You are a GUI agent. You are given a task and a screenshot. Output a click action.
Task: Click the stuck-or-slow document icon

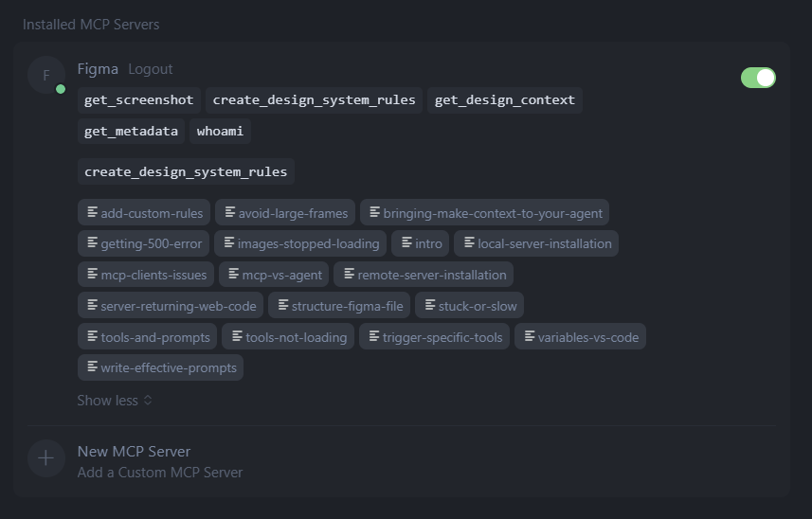click(x=429, y=305)
